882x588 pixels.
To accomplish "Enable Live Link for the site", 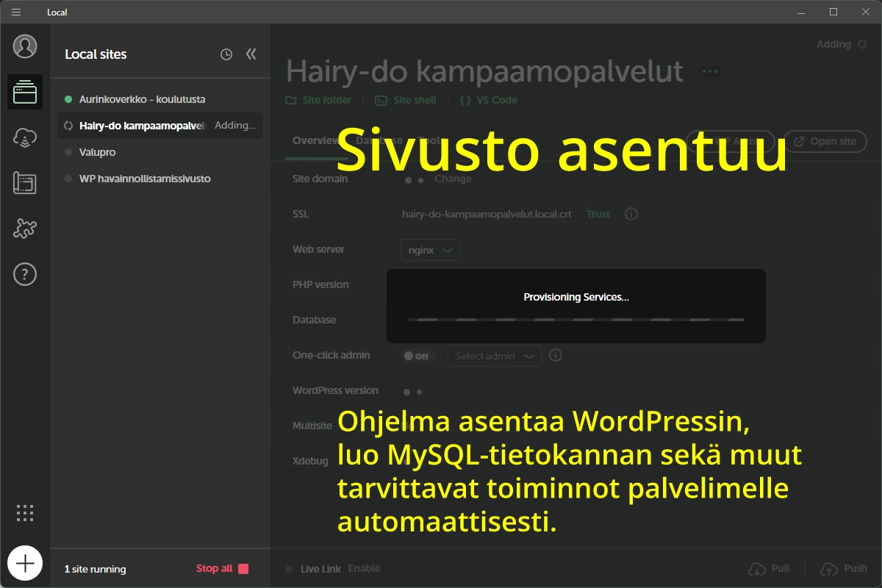I will click(x=365, y=568).
